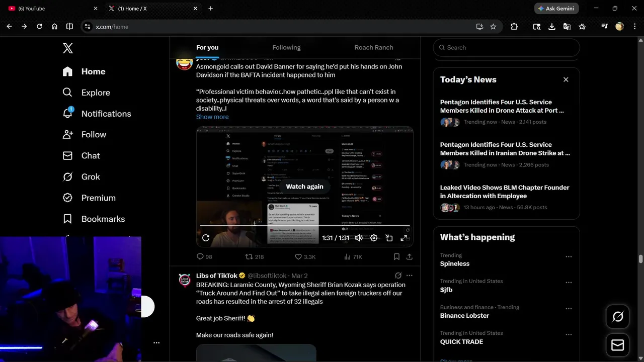This screenshot has height=362, width=644.
Task: Open more options on Libs of TikTok post
Action: click(x=410, y=276)
